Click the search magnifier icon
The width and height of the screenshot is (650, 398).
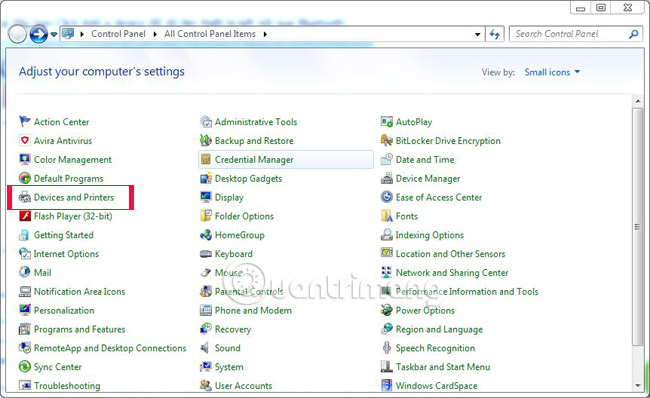[633, 34]
